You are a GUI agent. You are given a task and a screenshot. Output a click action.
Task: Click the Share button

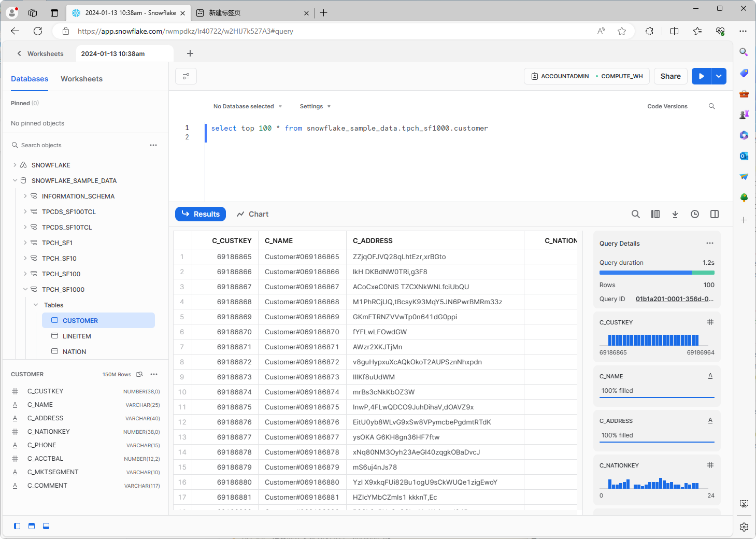[x=670, y=76]
